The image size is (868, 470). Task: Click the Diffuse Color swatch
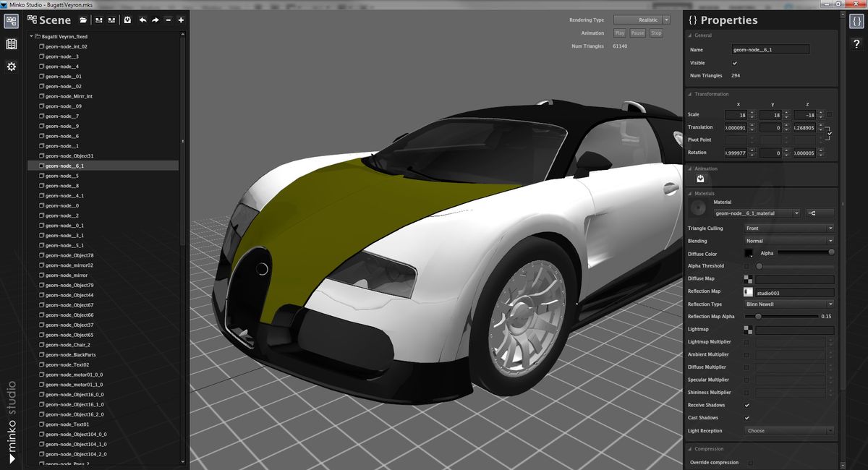(749, 253)
